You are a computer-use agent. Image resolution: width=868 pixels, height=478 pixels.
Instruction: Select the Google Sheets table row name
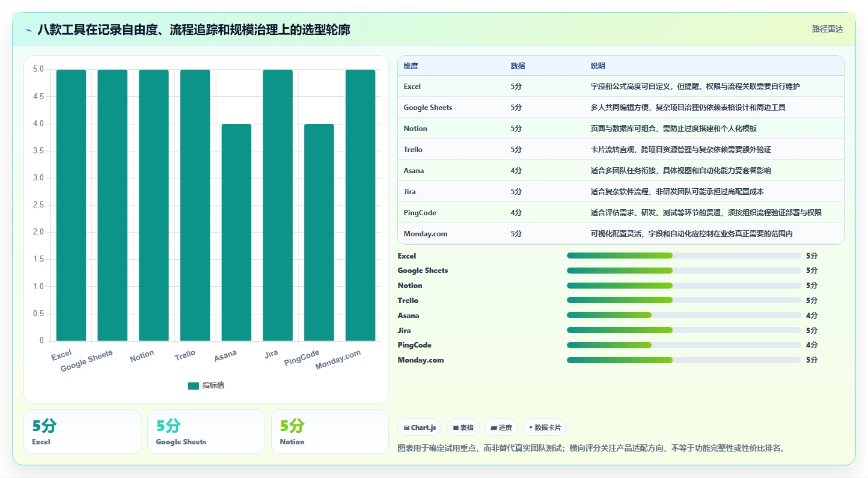tap(428, 108)
